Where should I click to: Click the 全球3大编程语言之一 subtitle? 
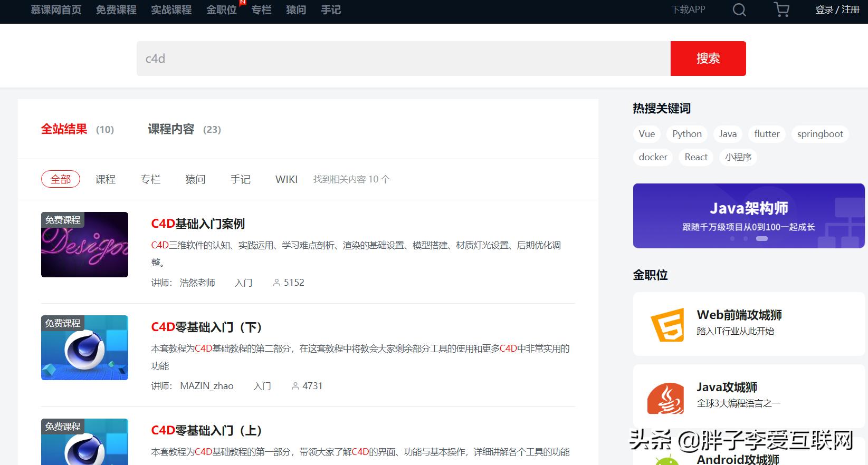click(x=738, y=403)
